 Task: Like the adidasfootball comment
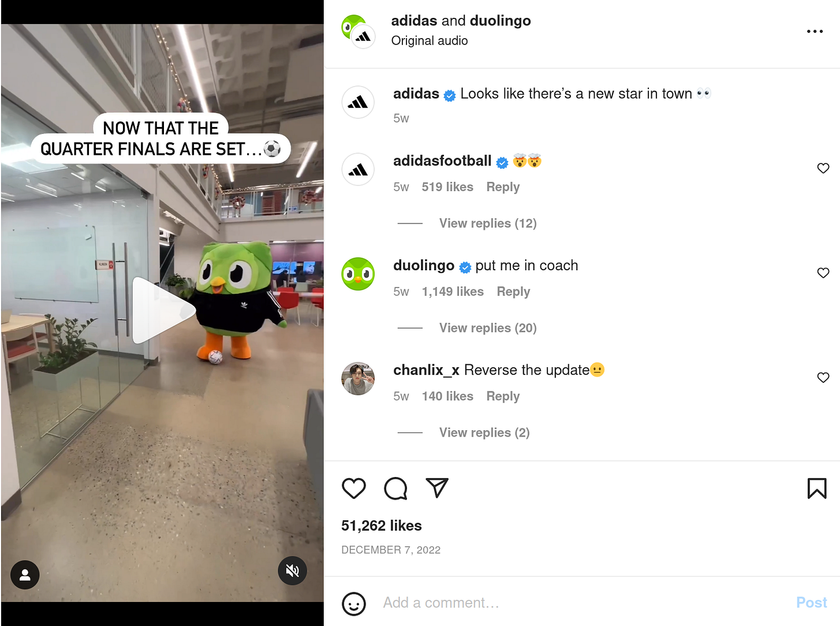[823, 168]
